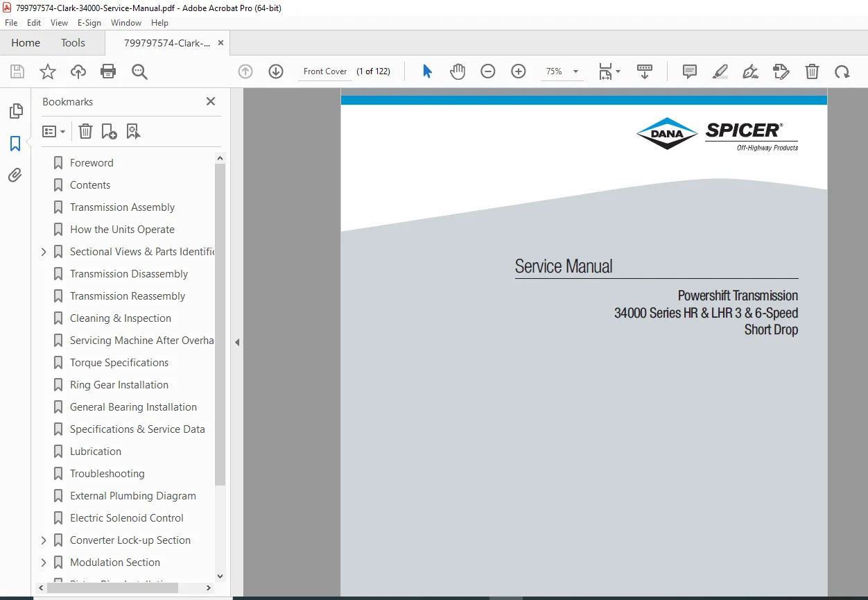This screenshot has height=600, width=868.
Task: Open the E-Sign menu
Action: click(x=89, y=23)
